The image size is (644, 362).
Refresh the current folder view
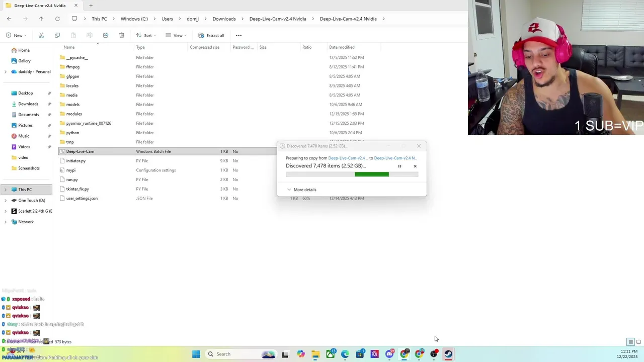[57, 19]
